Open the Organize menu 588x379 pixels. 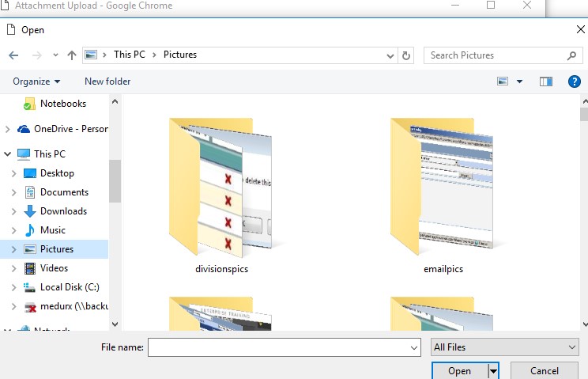36,81
